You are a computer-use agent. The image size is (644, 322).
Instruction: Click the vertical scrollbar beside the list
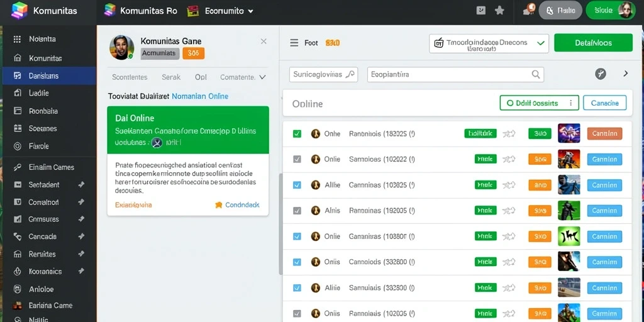coord(281,224)
